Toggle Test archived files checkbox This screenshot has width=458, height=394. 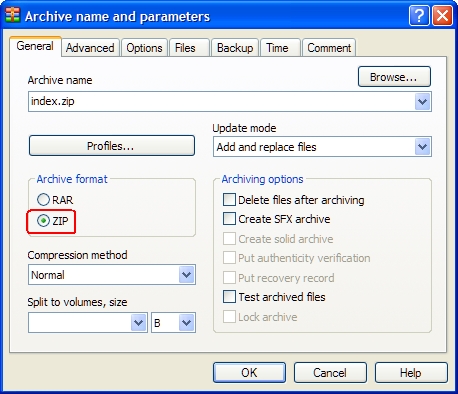[229, 297]
